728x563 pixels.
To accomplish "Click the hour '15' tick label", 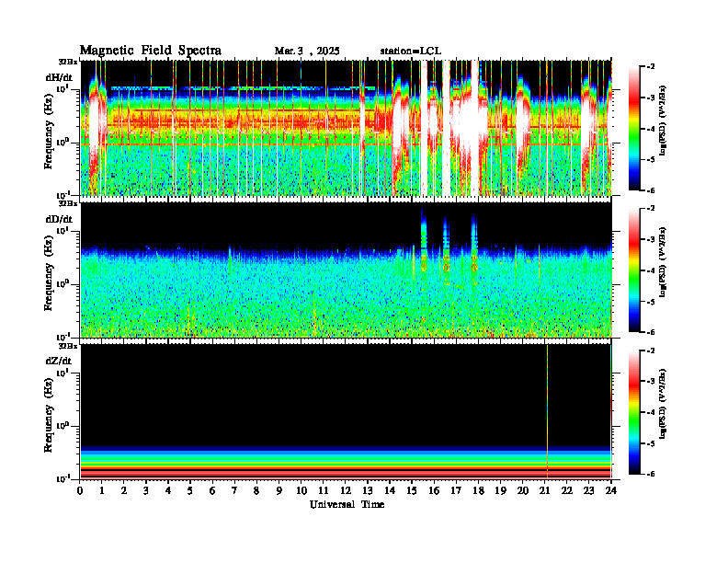I will pyautogui.click(x=412, y=491).
